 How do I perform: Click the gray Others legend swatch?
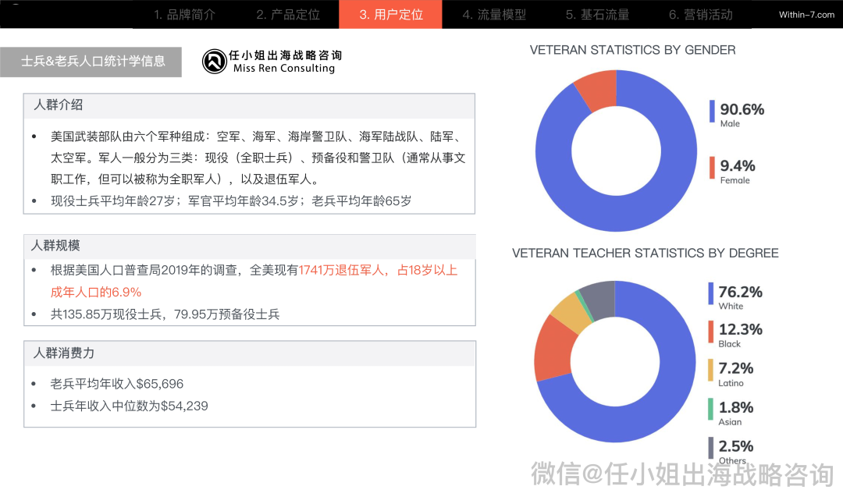point(711,448)
